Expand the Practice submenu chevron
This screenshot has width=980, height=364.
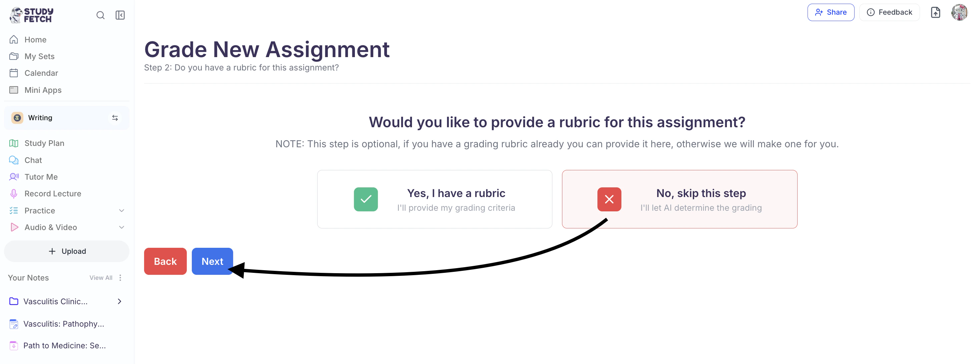122,211
